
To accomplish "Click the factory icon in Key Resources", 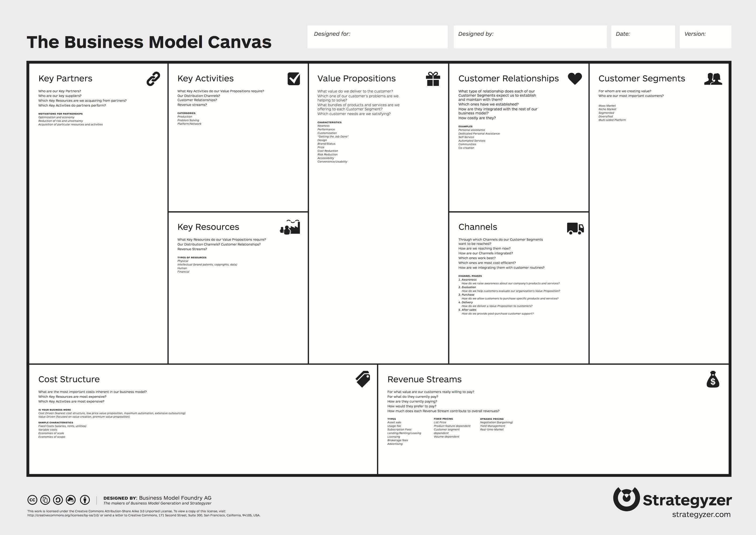I will click(x=290, y=227).
